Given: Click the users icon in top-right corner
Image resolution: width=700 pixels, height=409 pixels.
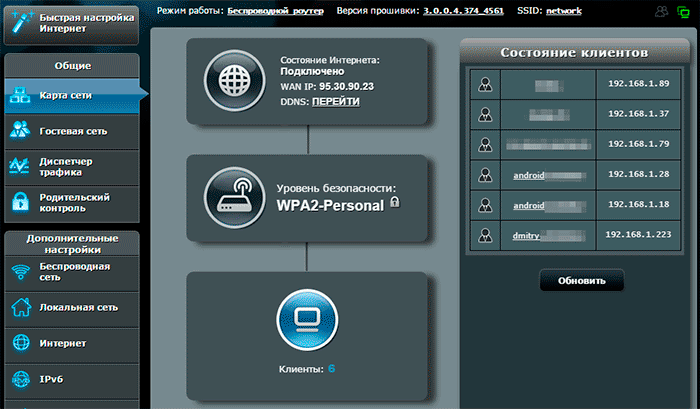Looking at the screenshot, I should pos(660,11).
